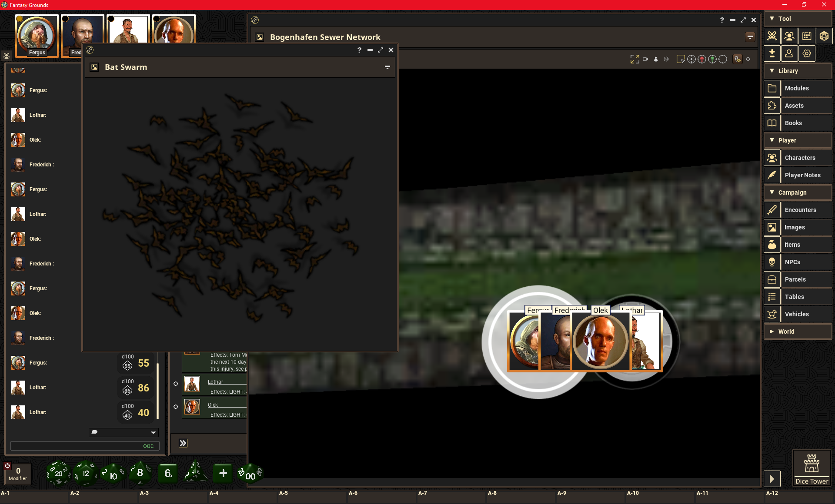This screenshot has width=835, height=504.
Task: Pick the d6 die
Action: [x=168, y=473]
